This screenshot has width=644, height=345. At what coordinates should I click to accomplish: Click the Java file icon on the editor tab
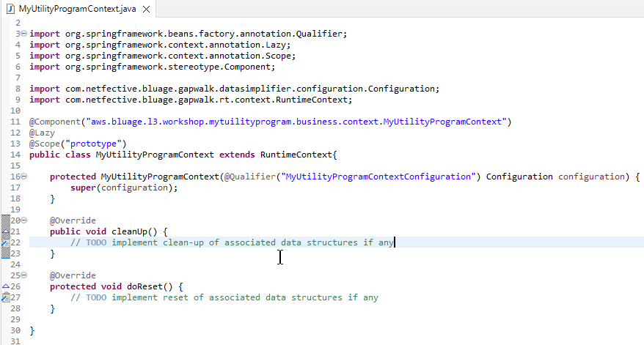click(10, 9)
